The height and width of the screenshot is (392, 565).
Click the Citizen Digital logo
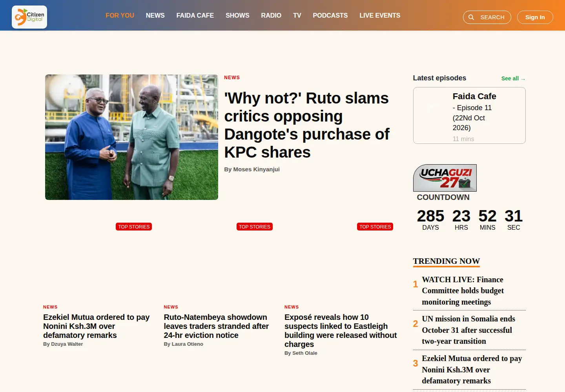pyautogui.click(x=29, y=17)
